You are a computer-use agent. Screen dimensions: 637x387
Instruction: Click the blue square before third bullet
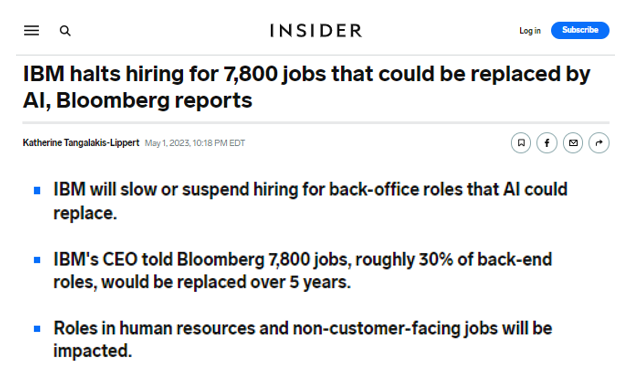click(37, 329)
